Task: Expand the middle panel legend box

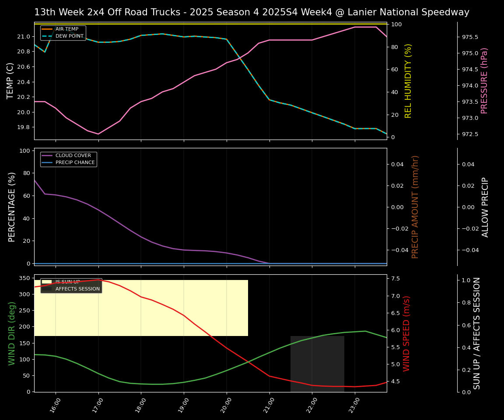Action: coord(68,158)
